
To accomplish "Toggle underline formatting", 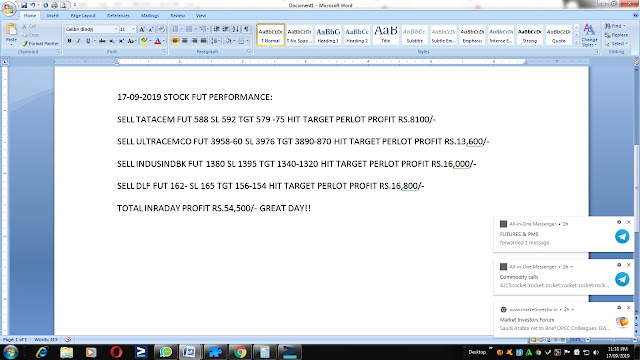I will pos(88,41).
